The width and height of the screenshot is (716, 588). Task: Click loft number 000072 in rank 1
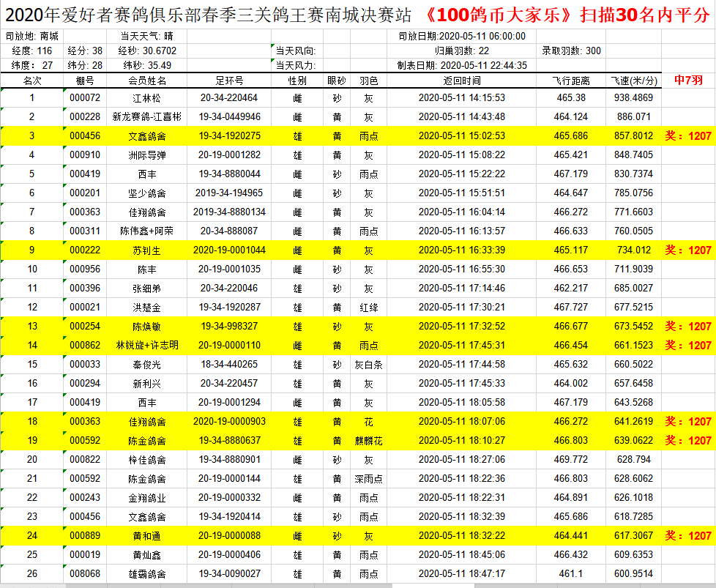pyautogui.click(x=85, y=98)
